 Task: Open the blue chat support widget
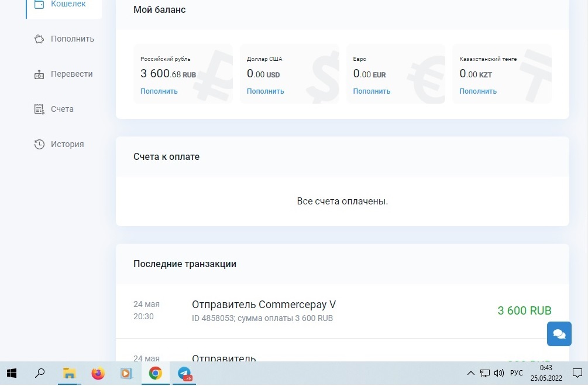coord(559,334)
